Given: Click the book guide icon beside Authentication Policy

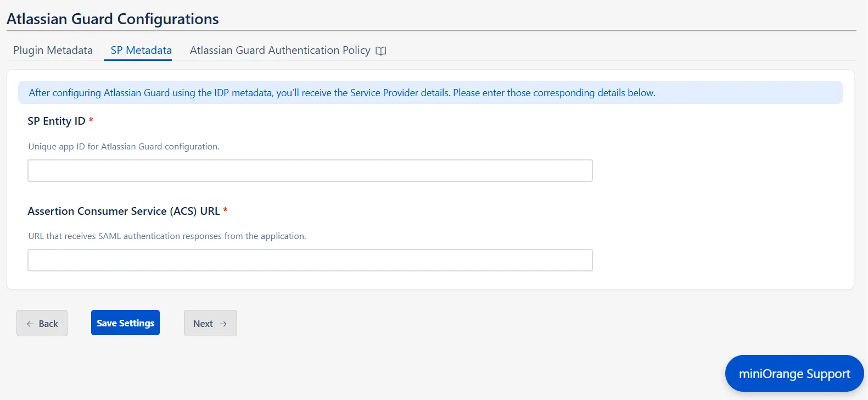Looking at the screenshot, I should 382,50.
